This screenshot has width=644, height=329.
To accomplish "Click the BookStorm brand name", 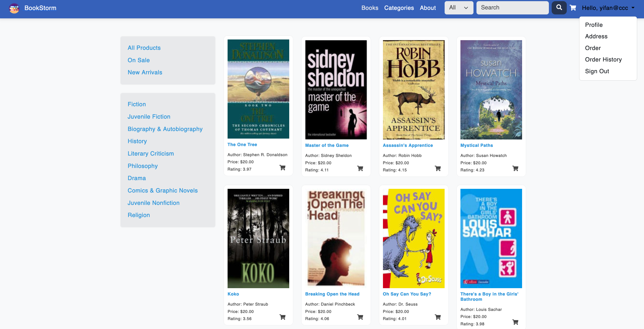I will click(x=40, y=8).
